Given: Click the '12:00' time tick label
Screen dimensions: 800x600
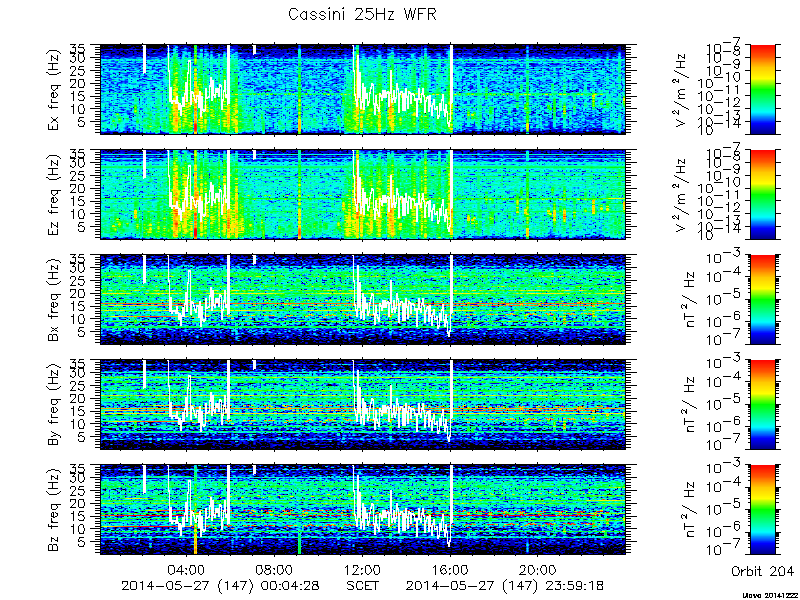Looking at the screenshot, I should 363,569.
